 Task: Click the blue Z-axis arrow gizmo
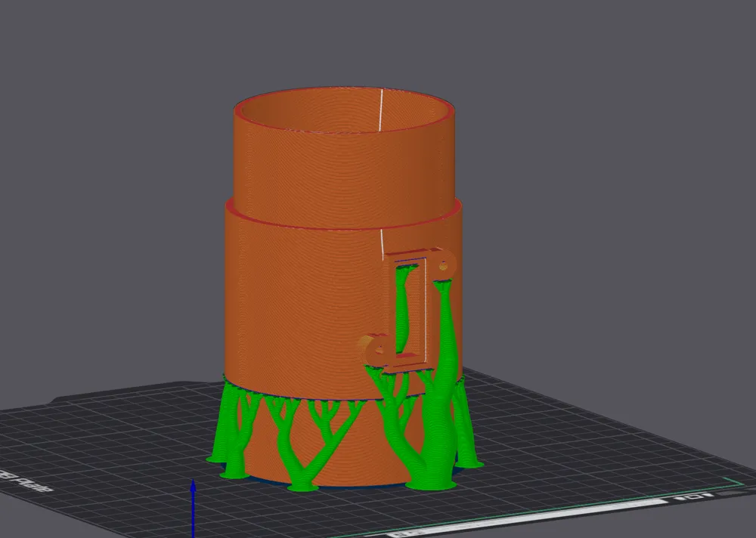pos(193,508)
